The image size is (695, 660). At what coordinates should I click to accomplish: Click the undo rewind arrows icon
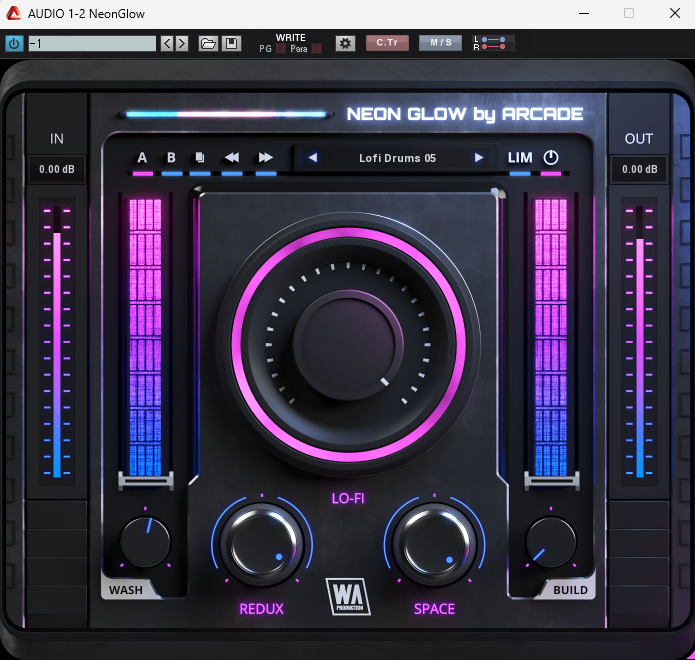(x=232, y=158)
